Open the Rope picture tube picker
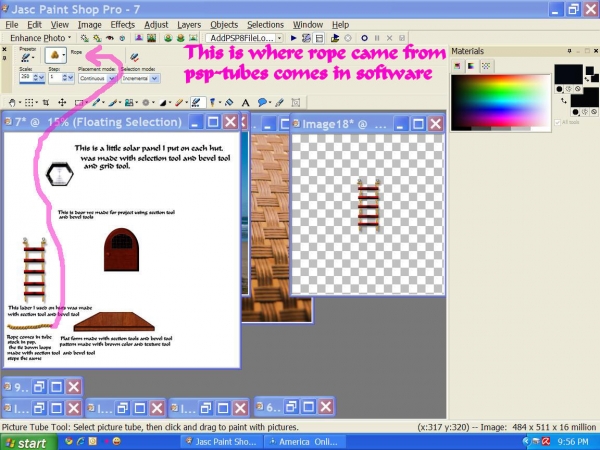Viewport: 600px width, 450px height. (56, 55)
